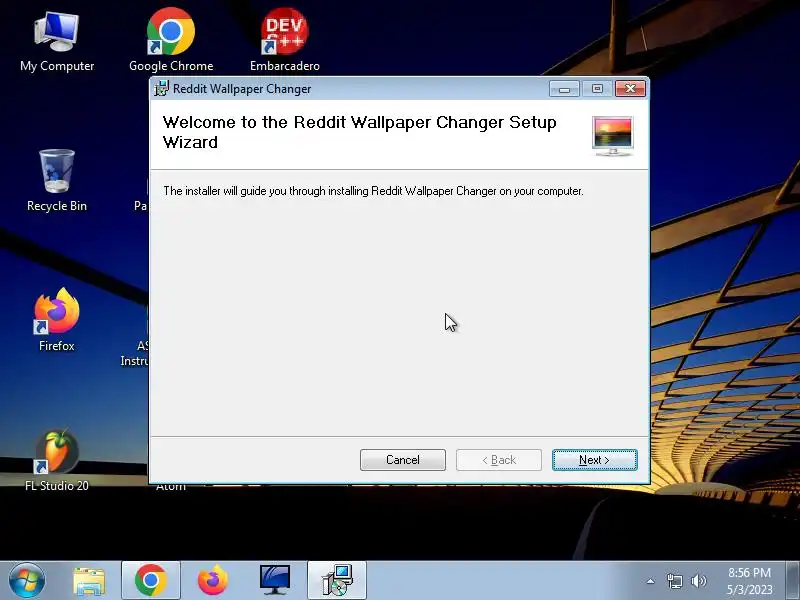Open Windows Explorer from the taskbar
The width and height of the screenshot is (800, 600).
[89, 581]
